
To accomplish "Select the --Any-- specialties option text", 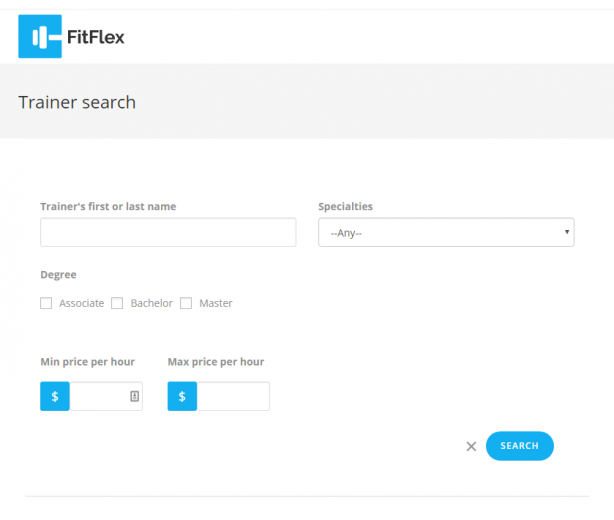I will point(346,233).
